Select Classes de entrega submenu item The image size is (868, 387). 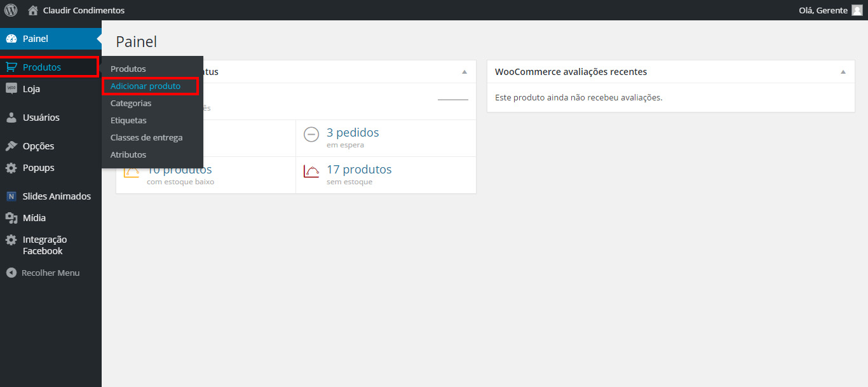pos(146,137)
